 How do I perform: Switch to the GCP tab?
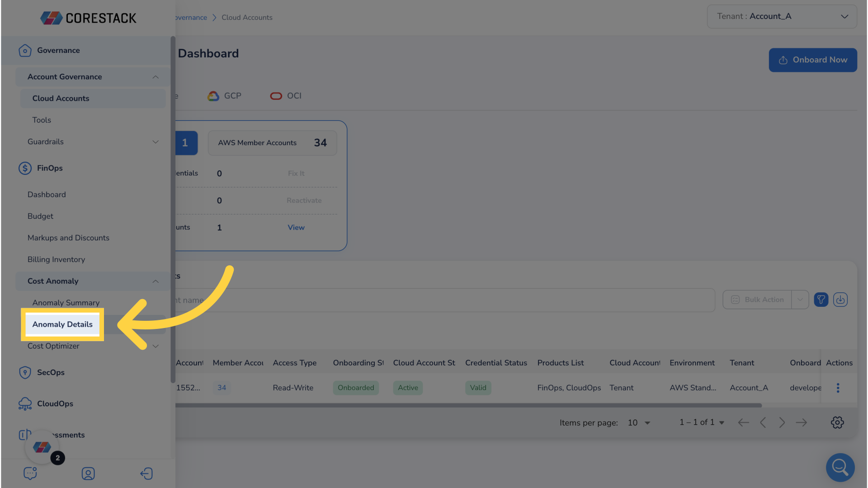225,96
